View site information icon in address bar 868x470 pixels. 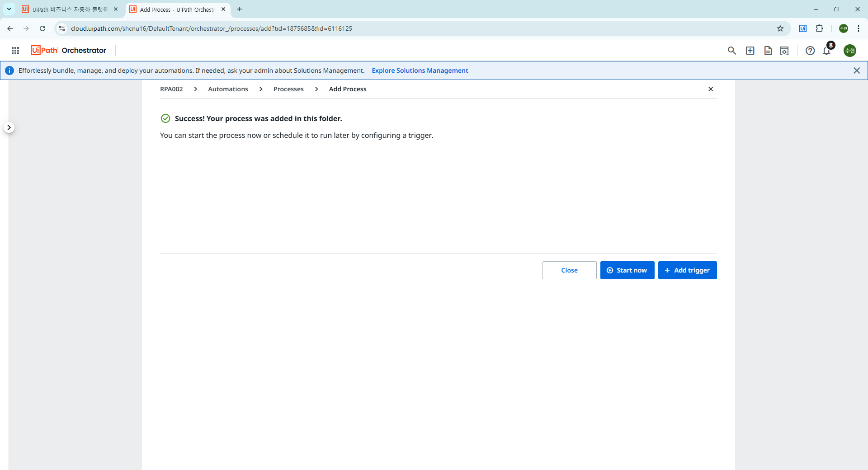coord(62,28)
